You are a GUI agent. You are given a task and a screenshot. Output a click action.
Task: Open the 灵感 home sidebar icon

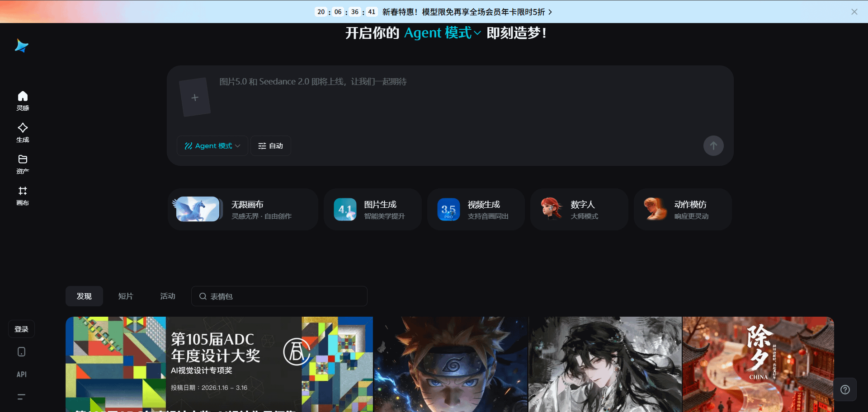(23, 101)
